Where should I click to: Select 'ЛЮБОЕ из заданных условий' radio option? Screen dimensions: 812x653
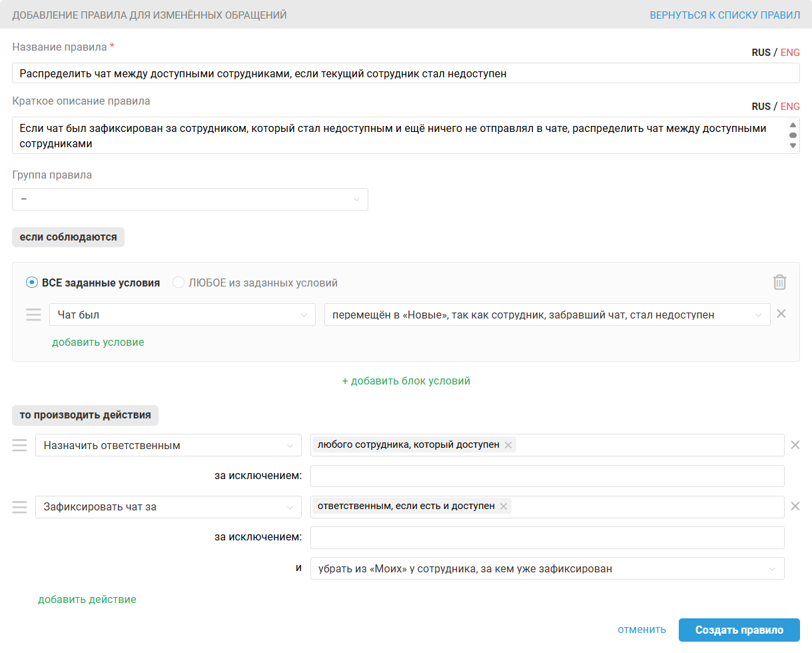(179, 283)
